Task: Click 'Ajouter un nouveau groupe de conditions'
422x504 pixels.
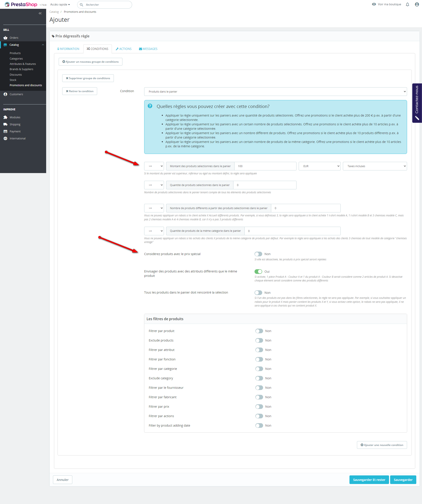Action: tap(91, 62)
